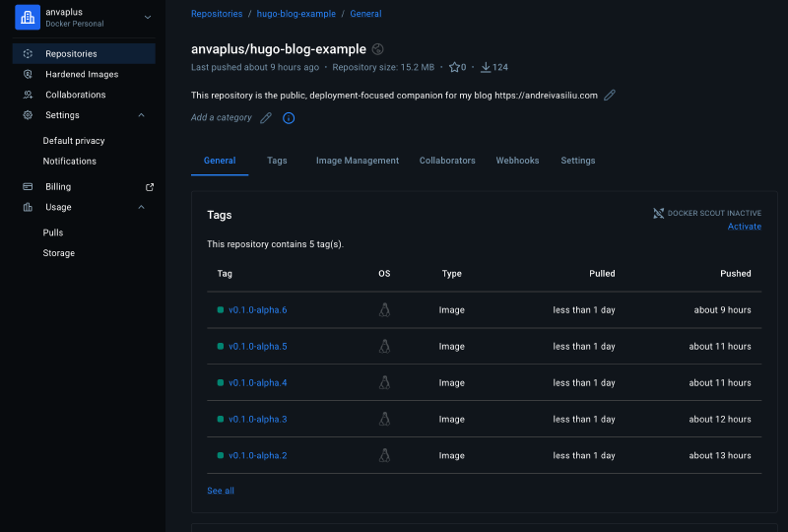Click the 'about 9 hours' pushed cell

click(x=722, y=310)
